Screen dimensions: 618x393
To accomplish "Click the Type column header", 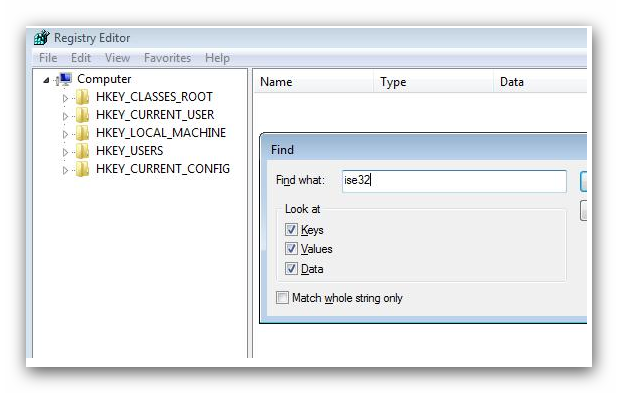I will coord(434,82).
